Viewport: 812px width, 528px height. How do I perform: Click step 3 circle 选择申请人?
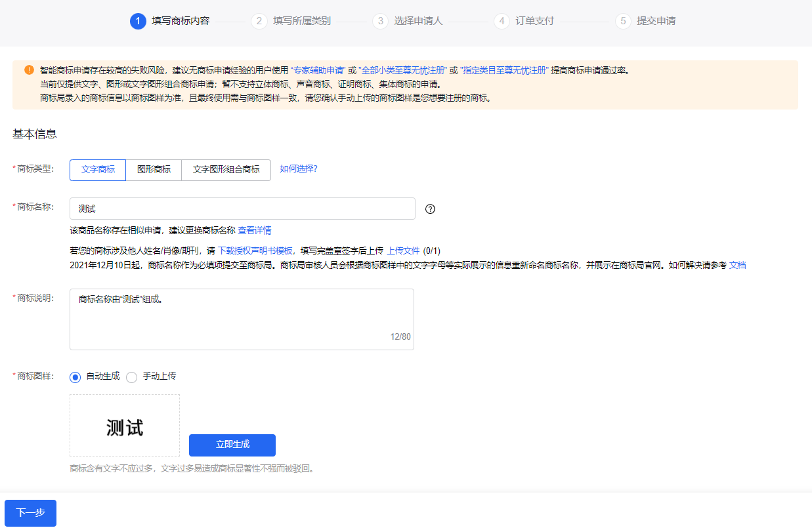pyautogui.click(x=380, y=21)
